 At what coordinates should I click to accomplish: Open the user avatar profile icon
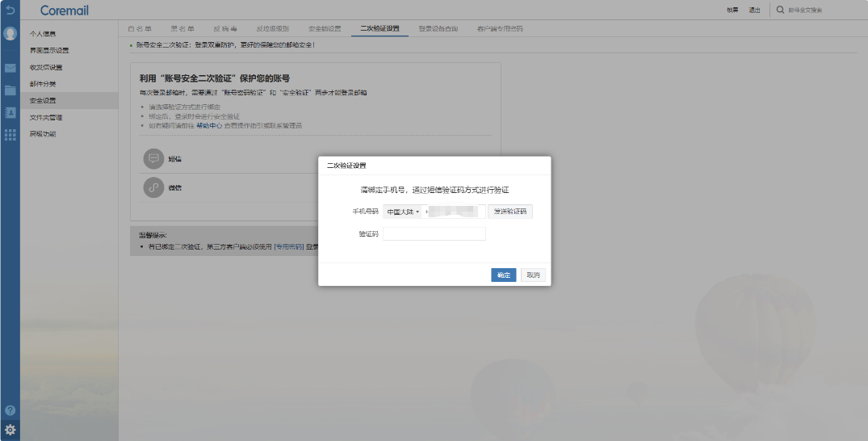click(x=10, y=34)
